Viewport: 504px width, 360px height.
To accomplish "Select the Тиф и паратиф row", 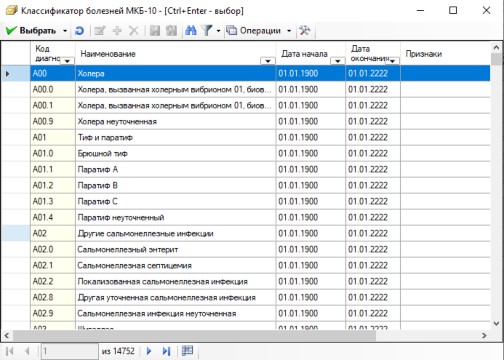I will [246, 137].
